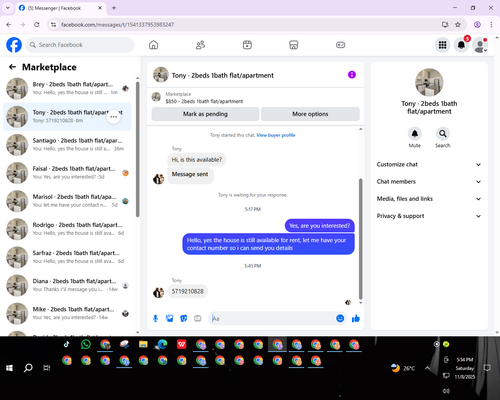Open Chrome three-dot menu
The image size is (500, 400).
point(491,24)
